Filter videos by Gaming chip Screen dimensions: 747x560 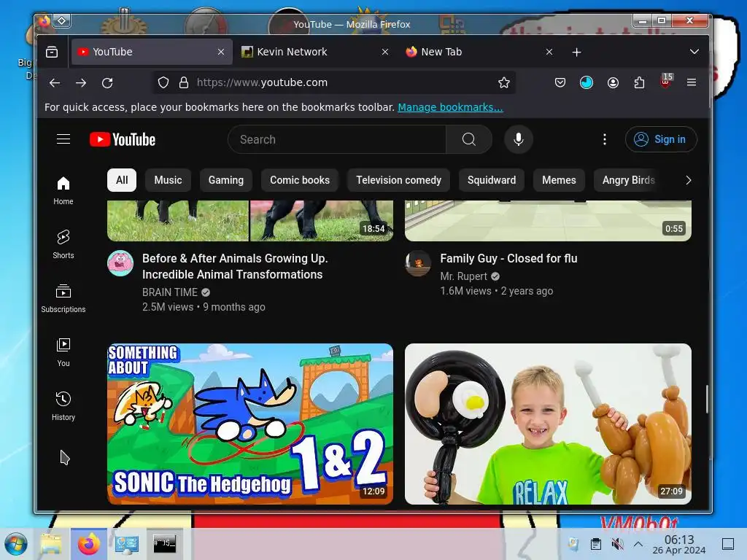click(226, 180)
